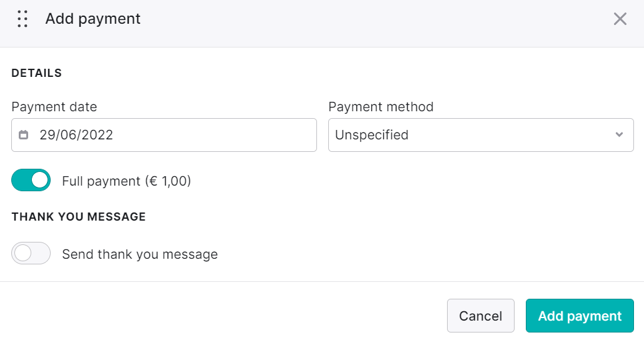
Task: Click the Add payment dialog title
Action: tap(93, 19)
